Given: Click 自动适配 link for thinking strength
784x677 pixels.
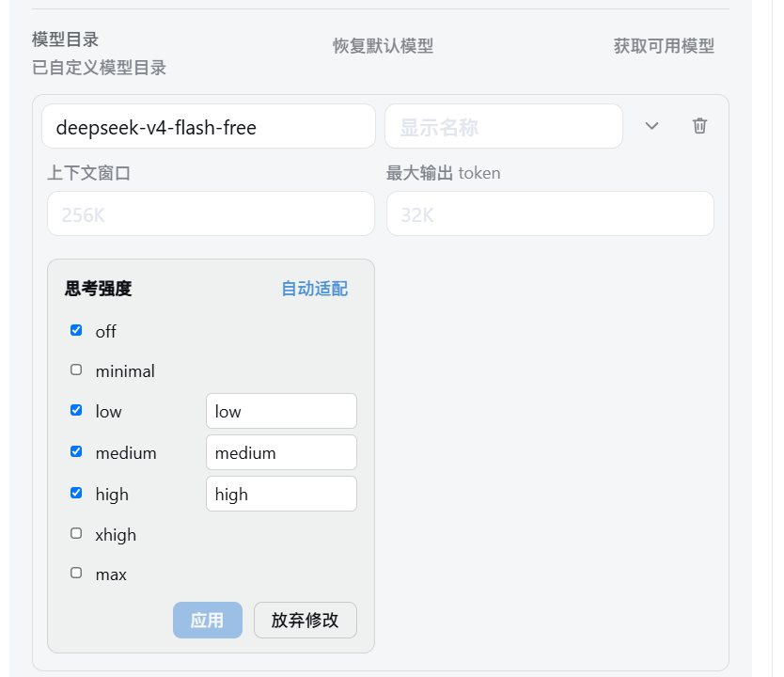Looking at the screenshot, I should [x=315, y=289].
